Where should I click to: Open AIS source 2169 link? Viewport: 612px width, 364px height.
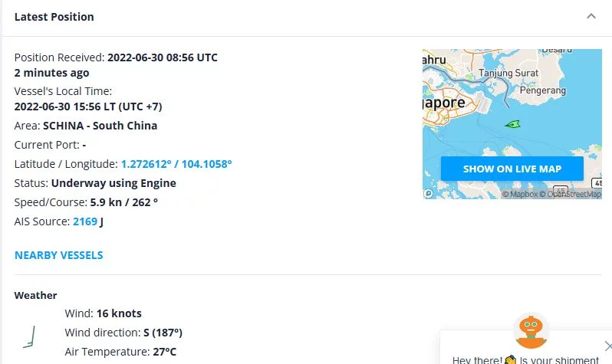tap(85, 221)
